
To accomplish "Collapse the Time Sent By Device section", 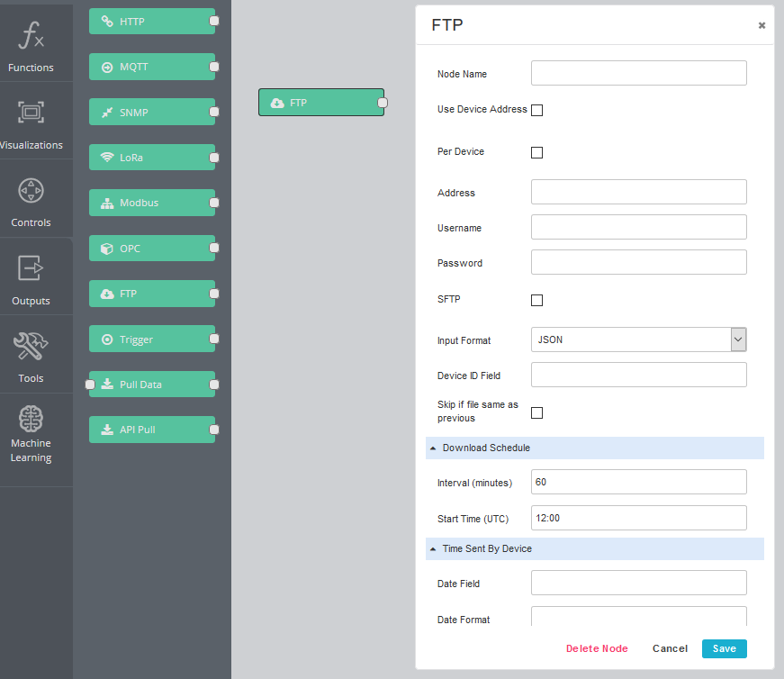I will pos(594,549).
